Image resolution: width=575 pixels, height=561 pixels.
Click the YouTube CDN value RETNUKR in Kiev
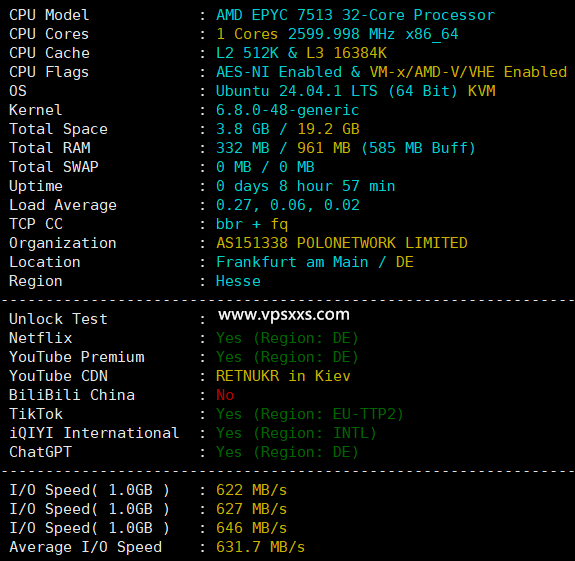point(283,376)
